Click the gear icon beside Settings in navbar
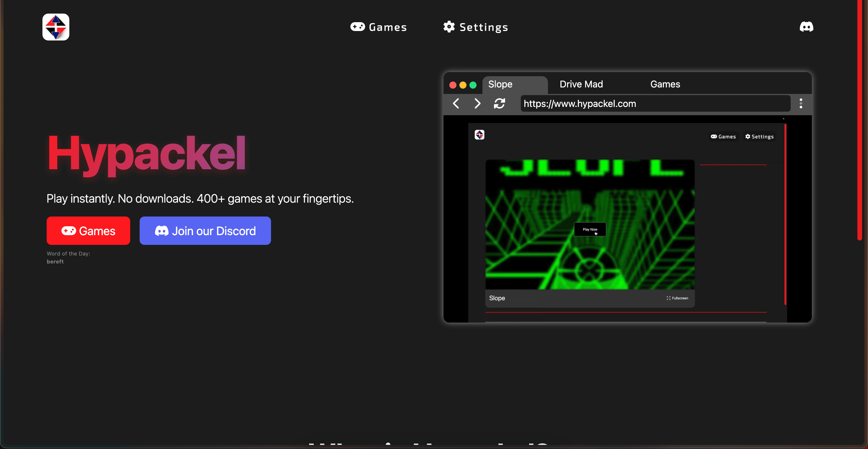This screenshot has height=449, width=868. (x=449, y=27)
